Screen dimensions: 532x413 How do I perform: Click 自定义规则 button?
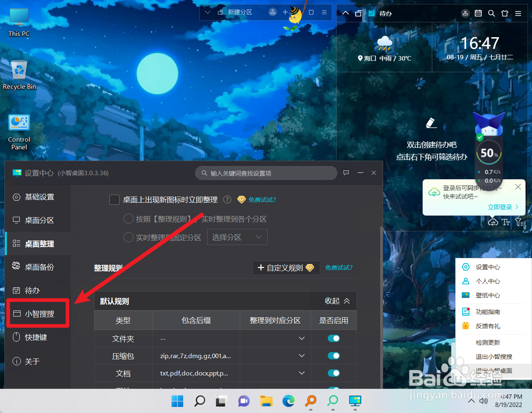pyautogui.click(x=286, y=268)
